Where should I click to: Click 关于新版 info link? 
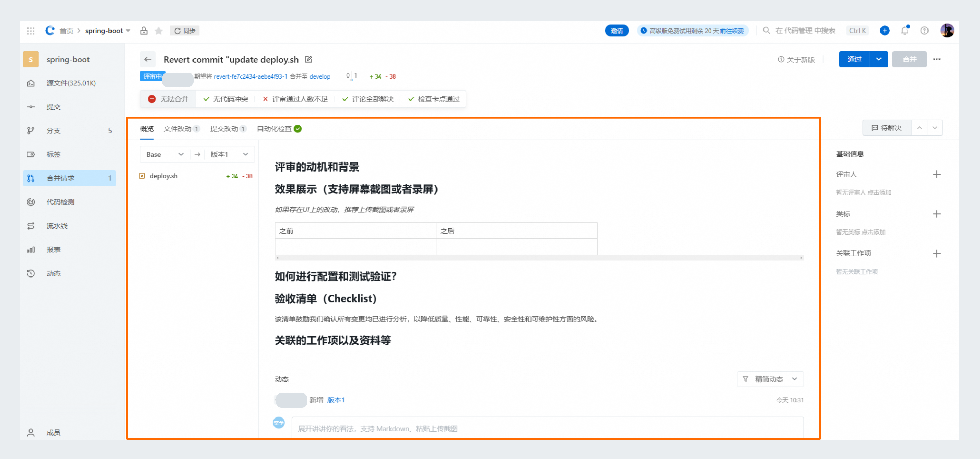[796, 60]
